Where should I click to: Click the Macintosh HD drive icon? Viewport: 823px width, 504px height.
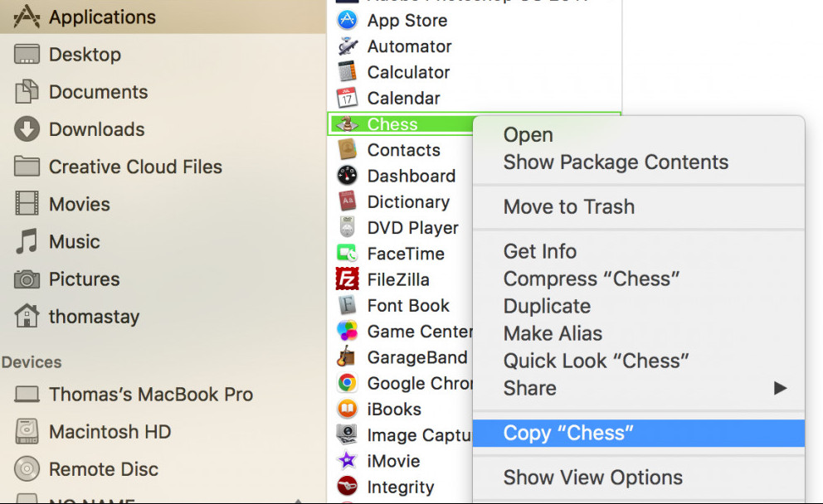click(x=27, y=432)
